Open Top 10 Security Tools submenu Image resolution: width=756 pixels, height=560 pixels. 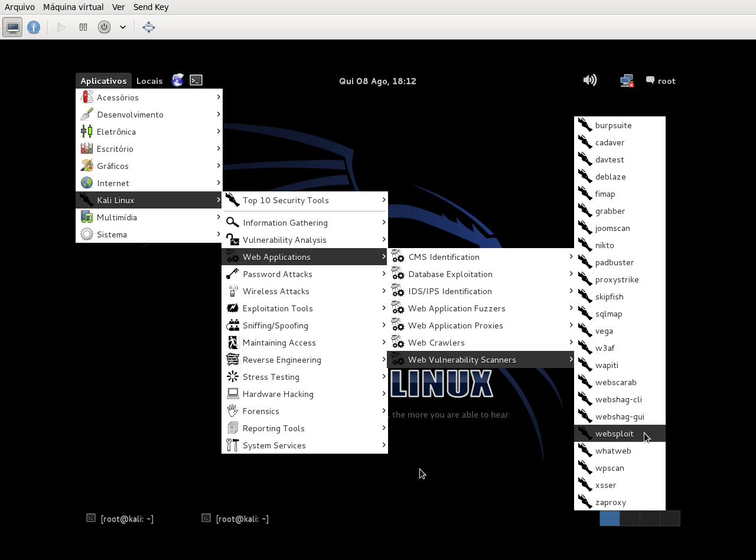pos(305,200)
